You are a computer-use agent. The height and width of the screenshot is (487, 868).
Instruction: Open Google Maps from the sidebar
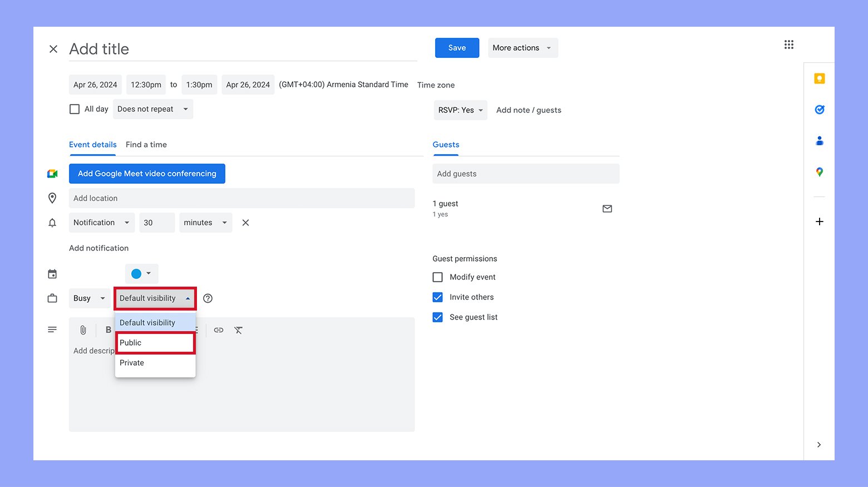click(819, 171)
